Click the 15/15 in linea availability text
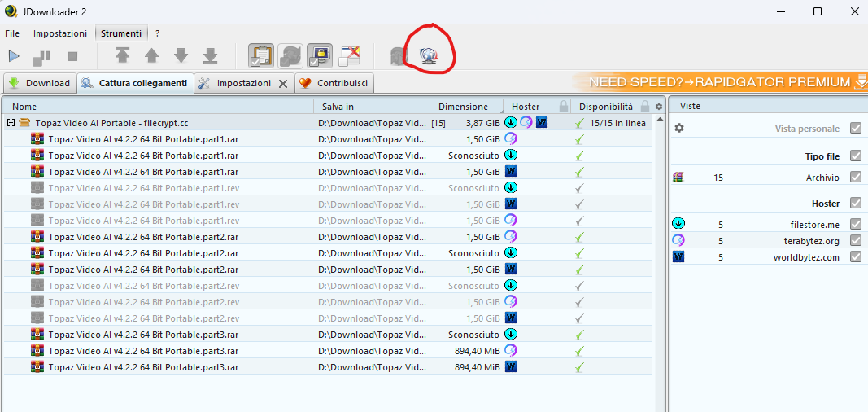868x412 pixels. (x=617, y=123)
